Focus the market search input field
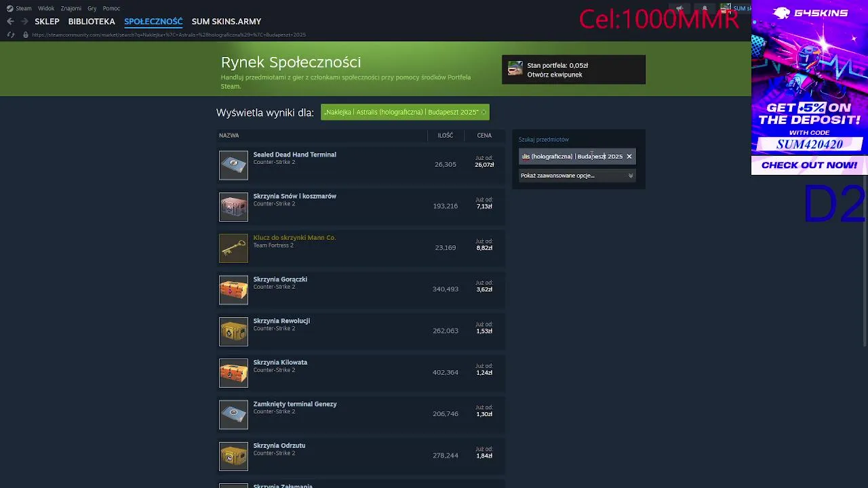 [x=571, y=157]
